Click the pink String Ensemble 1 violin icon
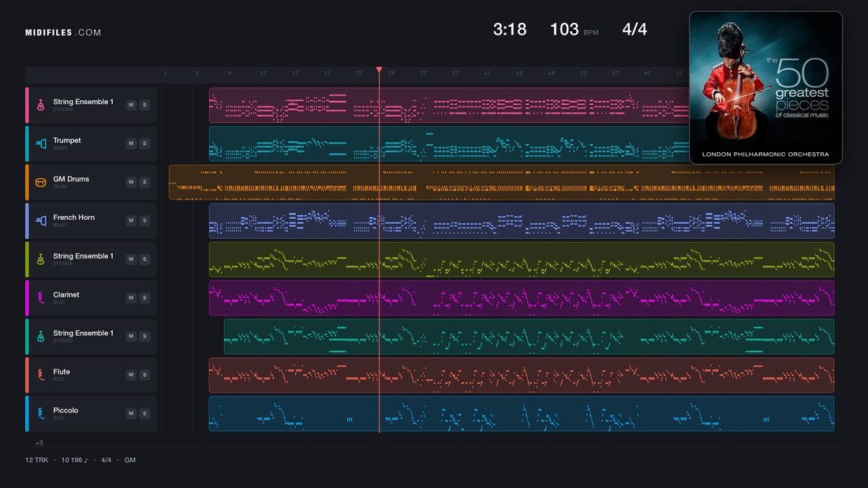This screenshot has height=488, width=868. tap(40, 105)
